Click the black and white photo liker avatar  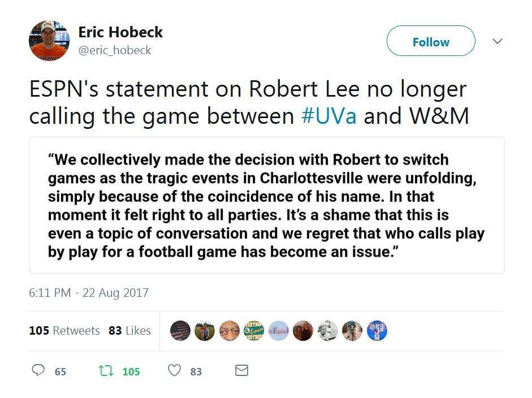point(328,331)
